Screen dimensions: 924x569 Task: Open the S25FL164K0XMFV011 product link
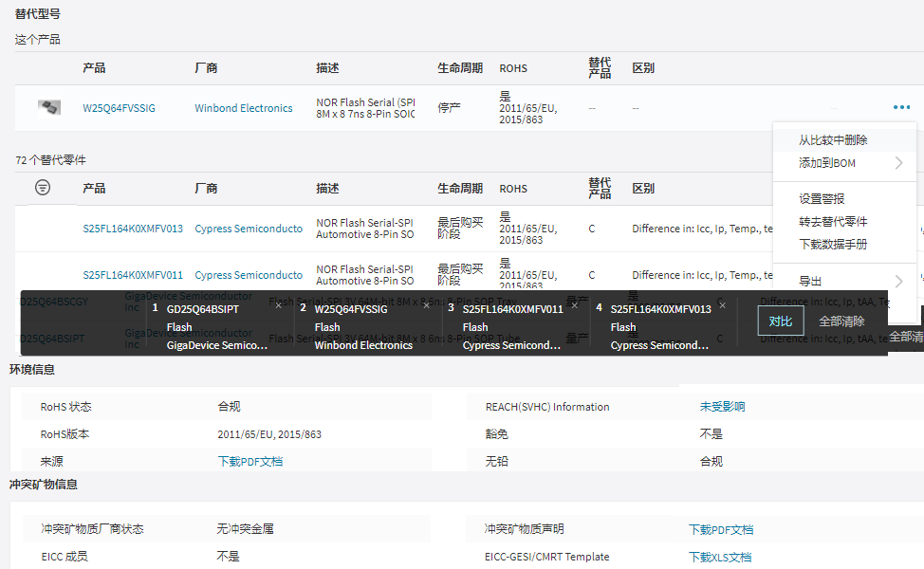(x=133, y=275)
